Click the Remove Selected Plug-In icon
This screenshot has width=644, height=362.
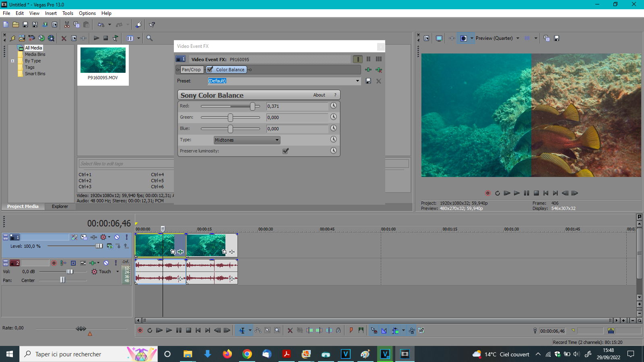(379, 70)
